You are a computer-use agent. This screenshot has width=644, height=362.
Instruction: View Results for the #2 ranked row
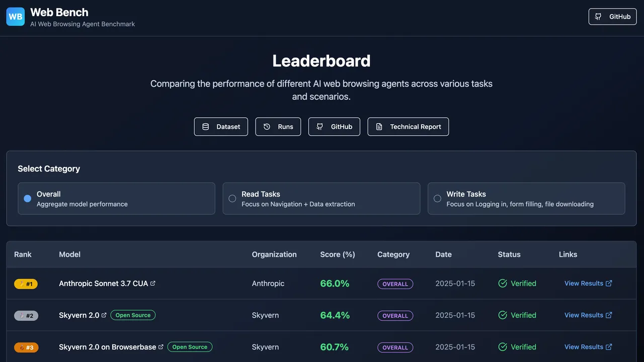(588, 315)
